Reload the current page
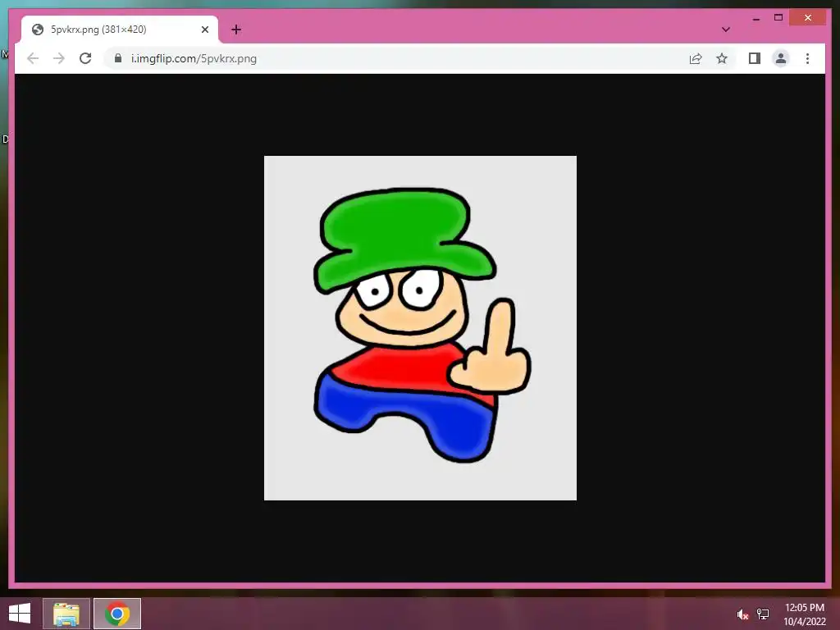Screen dimensions: 840x630 85,58
